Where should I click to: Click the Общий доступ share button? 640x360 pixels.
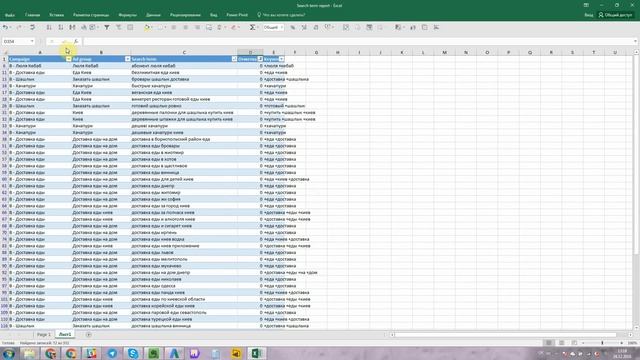[x=616, y=15]
